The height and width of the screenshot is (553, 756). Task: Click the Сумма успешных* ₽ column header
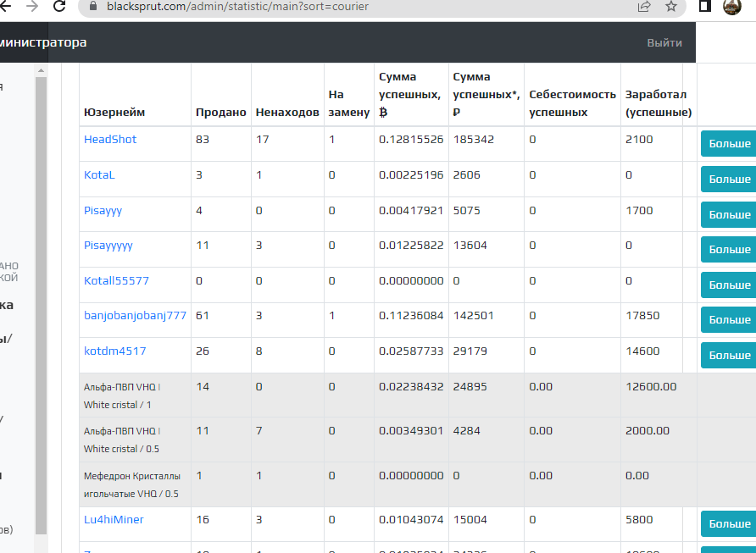(x=486, y=94)
